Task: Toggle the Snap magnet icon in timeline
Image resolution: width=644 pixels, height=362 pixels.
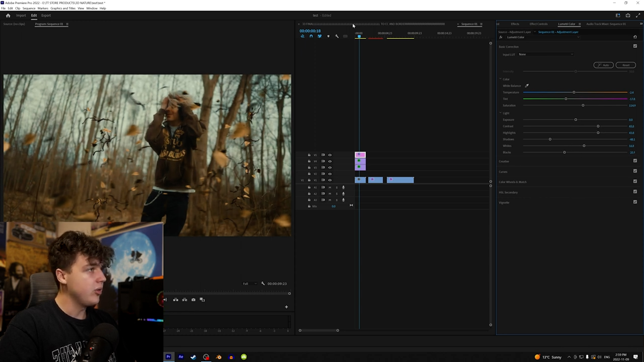Action: [x=311, y=36]
